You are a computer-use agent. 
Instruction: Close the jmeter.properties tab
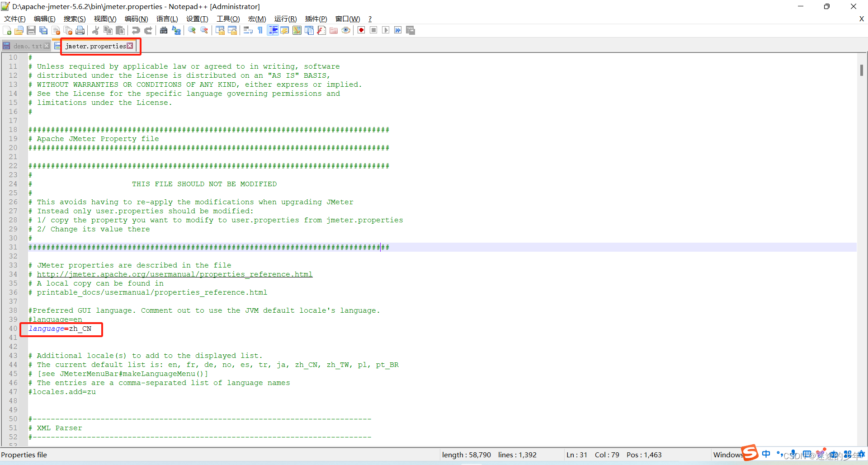pos(130,46)
